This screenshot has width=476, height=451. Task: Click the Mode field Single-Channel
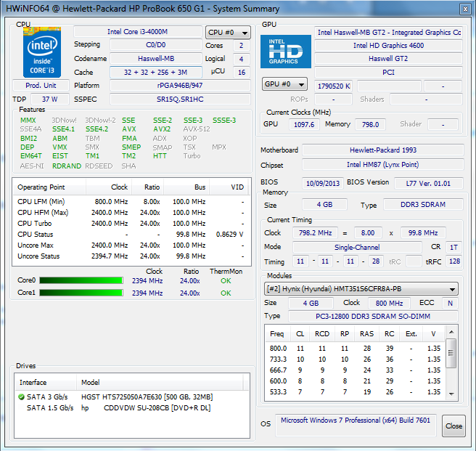pos(357,248)
